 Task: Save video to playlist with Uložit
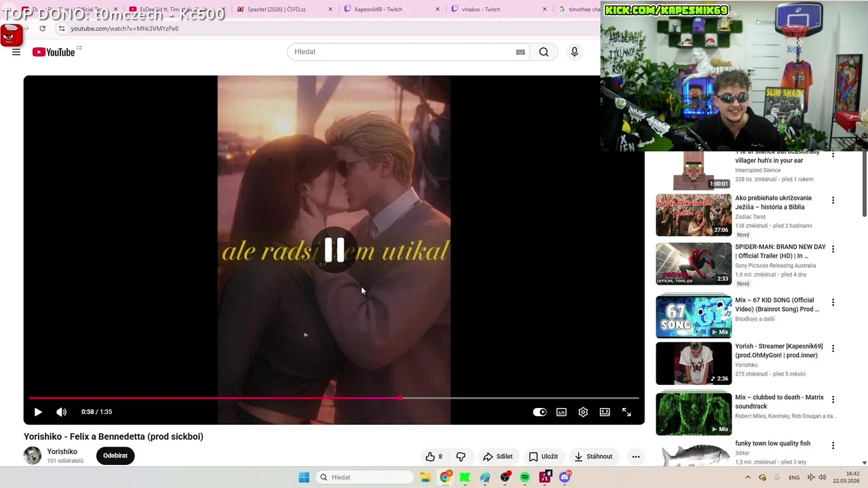point(543,457)
